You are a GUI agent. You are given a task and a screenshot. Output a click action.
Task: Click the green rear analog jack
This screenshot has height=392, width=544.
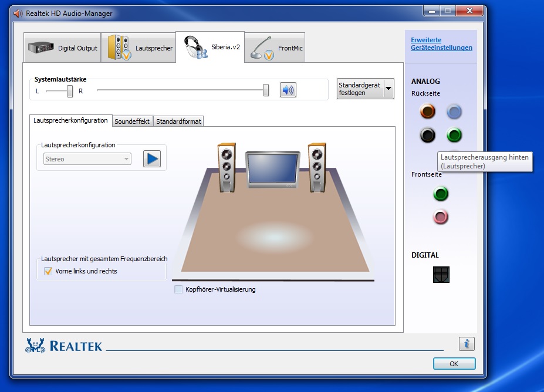click(454, 135)
